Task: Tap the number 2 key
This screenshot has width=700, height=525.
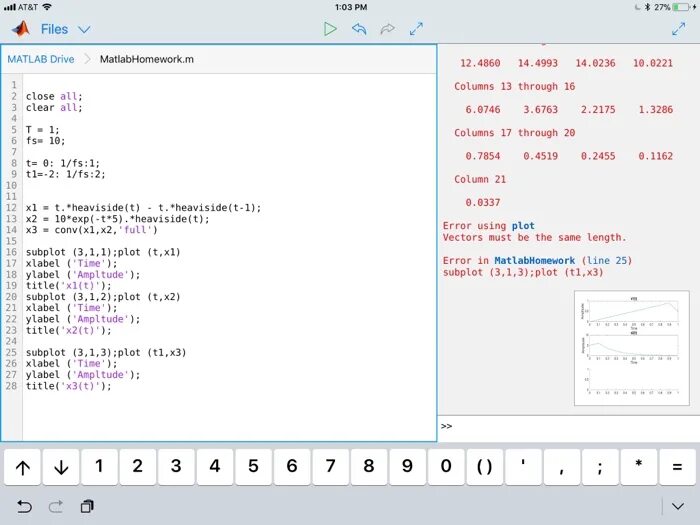Action: [x=138, y=467]
